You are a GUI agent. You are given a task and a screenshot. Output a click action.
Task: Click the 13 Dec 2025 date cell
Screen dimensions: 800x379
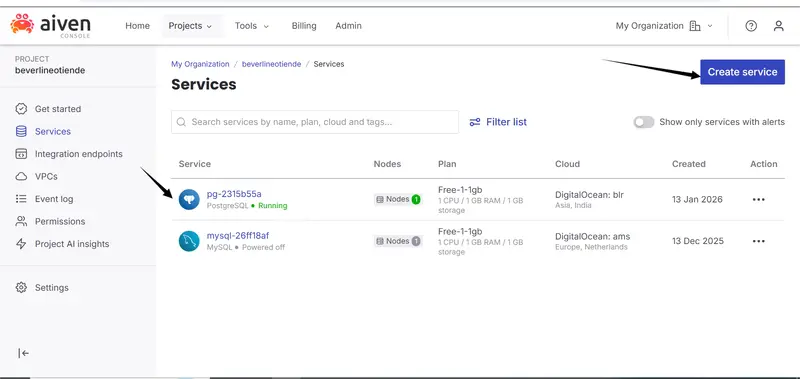click(697, 241)
